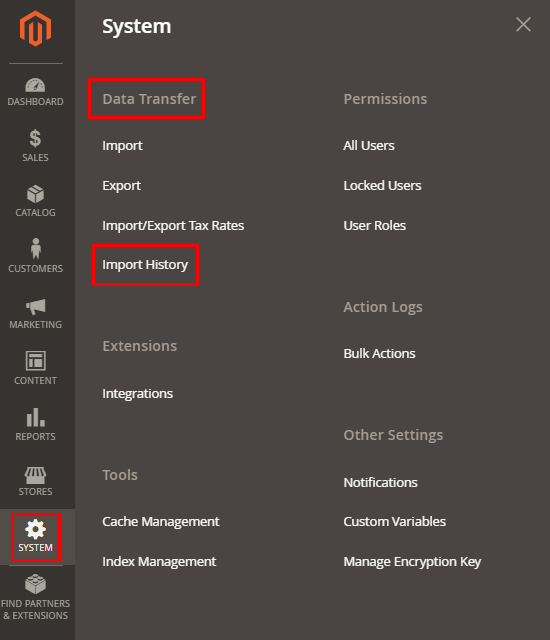
Task: Open the Customers person icon
Action: [35, 249]
